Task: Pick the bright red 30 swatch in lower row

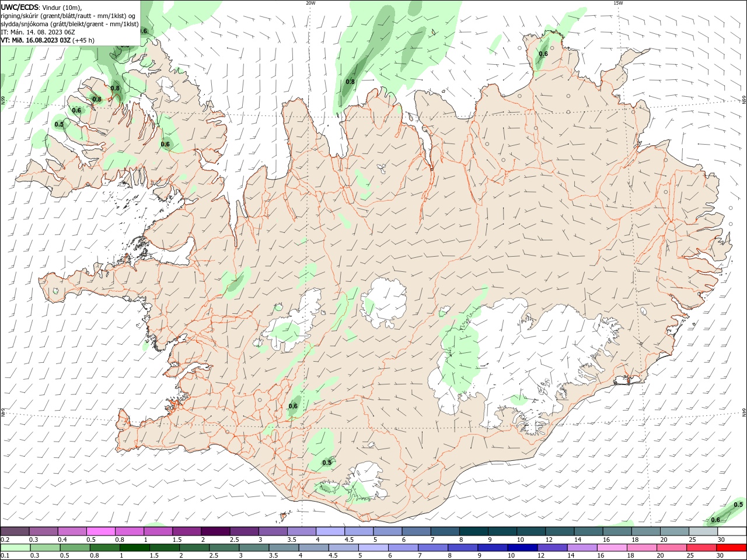Action: point(732,548)
